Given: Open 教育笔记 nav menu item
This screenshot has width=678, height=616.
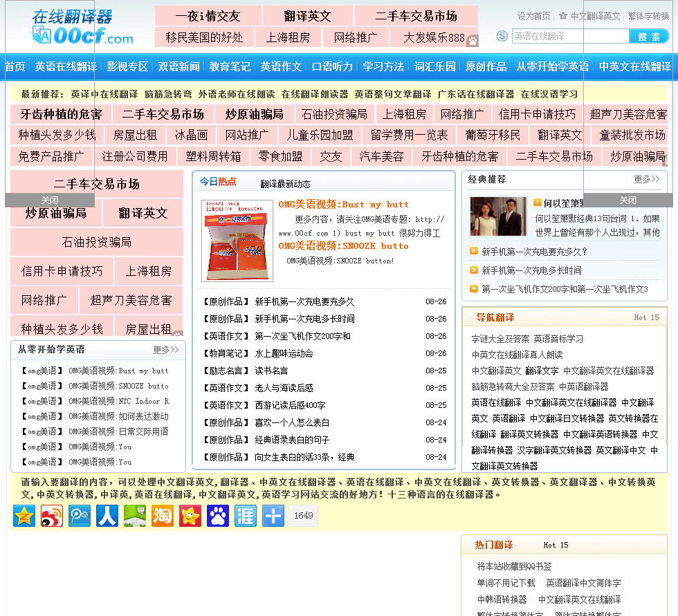Looking at the screenshot, I should click(230, 66).
